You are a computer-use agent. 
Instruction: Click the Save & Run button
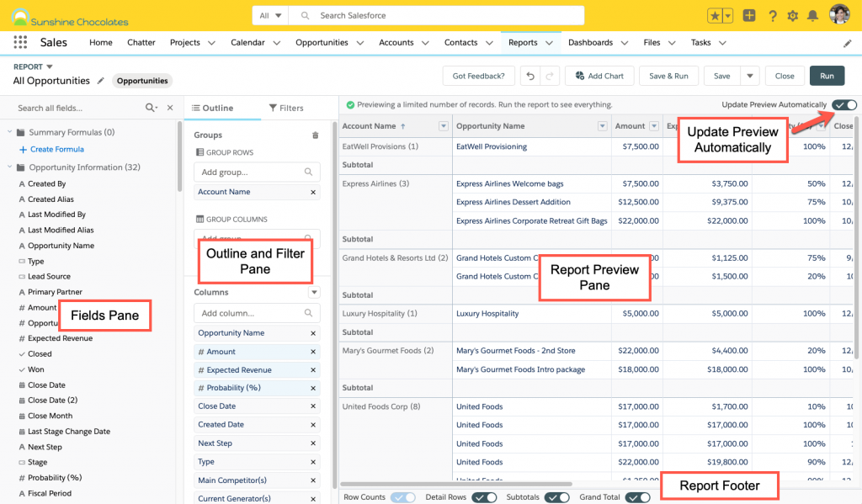click(668, 76)
